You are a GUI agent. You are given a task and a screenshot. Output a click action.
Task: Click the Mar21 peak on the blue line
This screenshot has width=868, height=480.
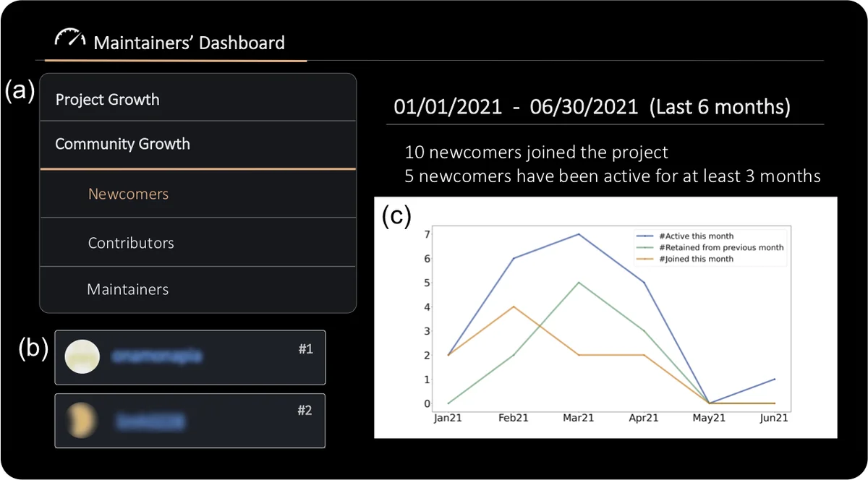pyautogui.click(x=579, y=234)
